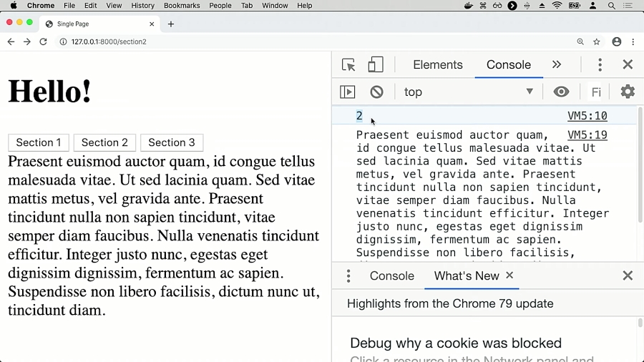Click the Section 1 button
The image size is (644, 362).
coord(39,142)
